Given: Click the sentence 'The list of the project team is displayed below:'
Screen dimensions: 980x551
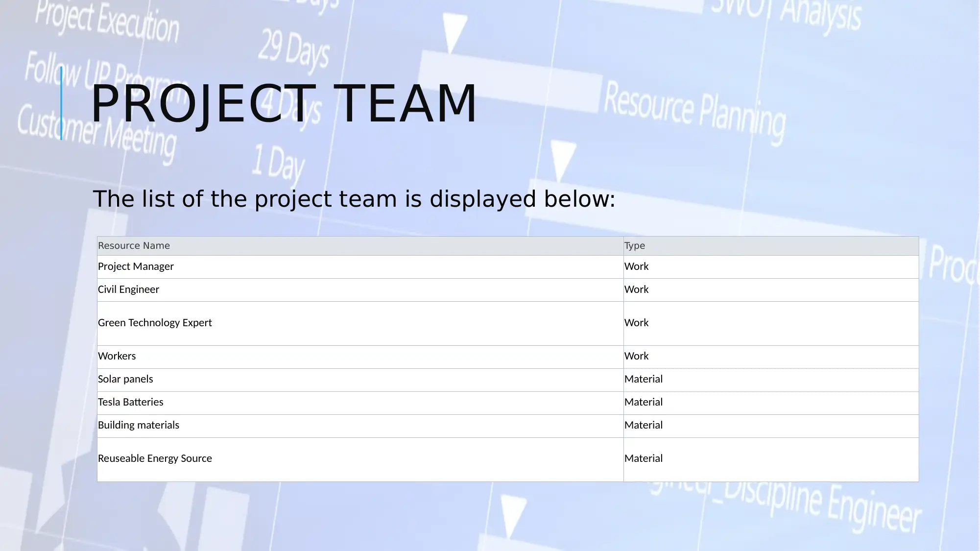Looking at the screenshot, I should tap(354, 199).
